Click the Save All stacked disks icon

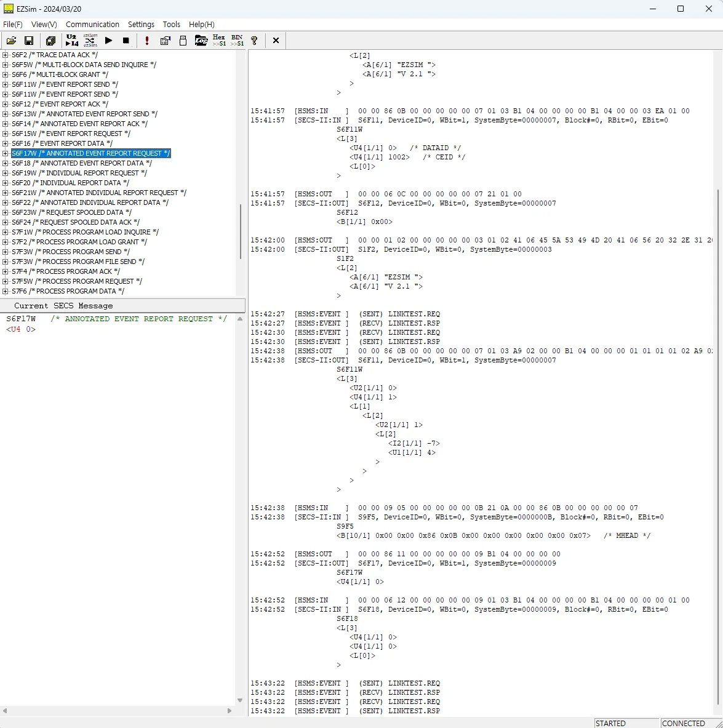coord(50,41)
